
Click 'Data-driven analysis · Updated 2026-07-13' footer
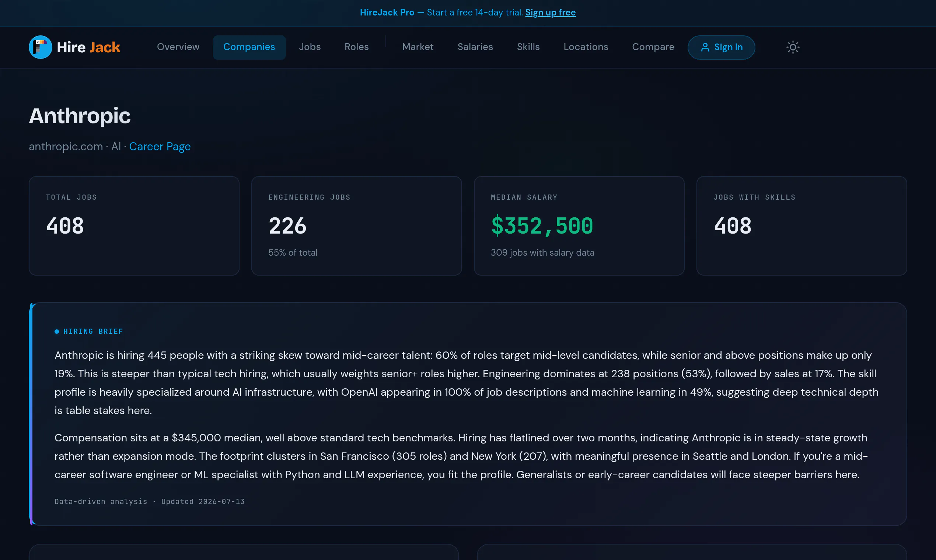coord(150,501)
